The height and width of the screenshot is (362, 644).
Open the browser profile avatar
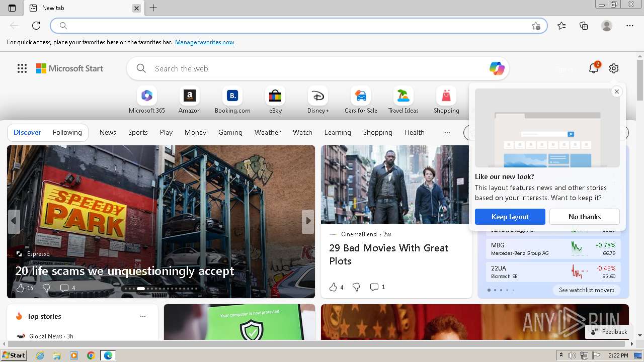click(607, 26)
